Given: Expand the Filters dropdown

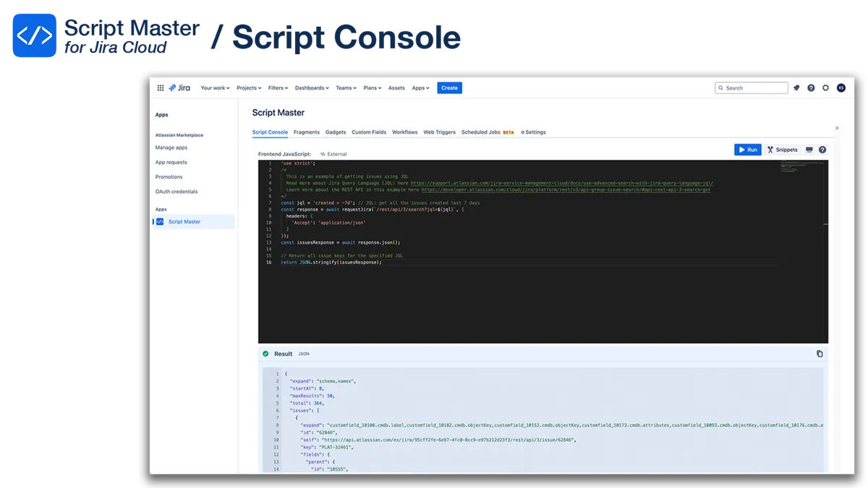Looking at the screenshot, I should tap(278, 87).
